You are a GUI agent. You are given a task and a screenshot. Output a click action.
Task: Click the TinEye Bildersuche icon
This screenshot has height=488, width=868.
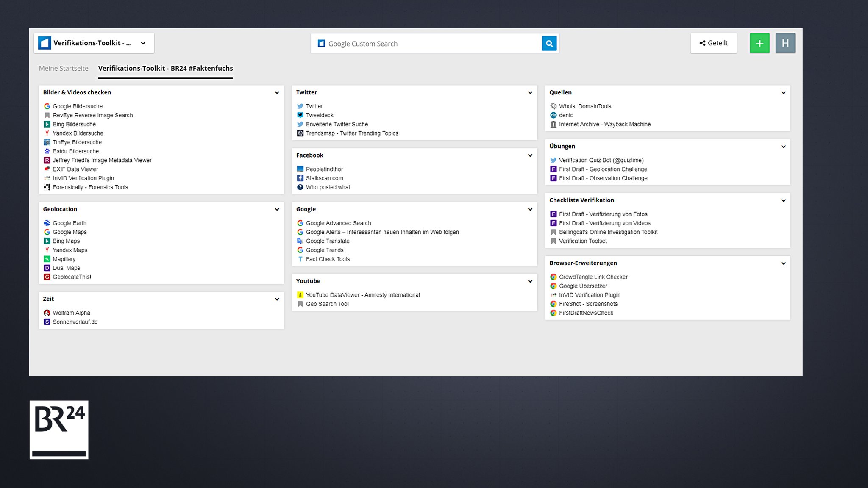point(47,142)
